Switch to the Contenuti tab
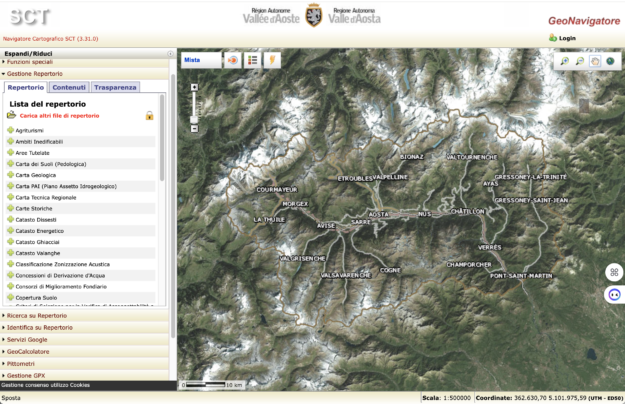The height and width of the screenshot is (404, 625). click(69, 87)
